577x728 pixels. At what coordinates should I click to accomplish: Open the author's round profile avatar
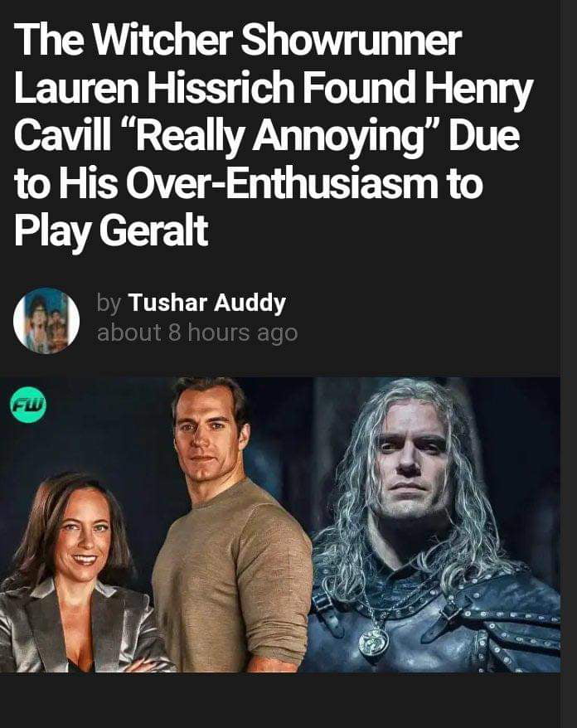[x=46, y=321]
